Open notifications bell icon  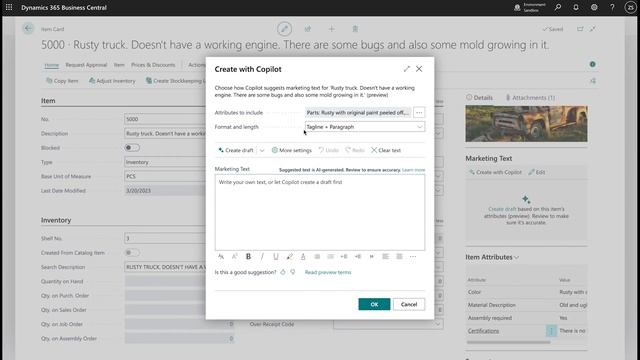coord(576,7)
